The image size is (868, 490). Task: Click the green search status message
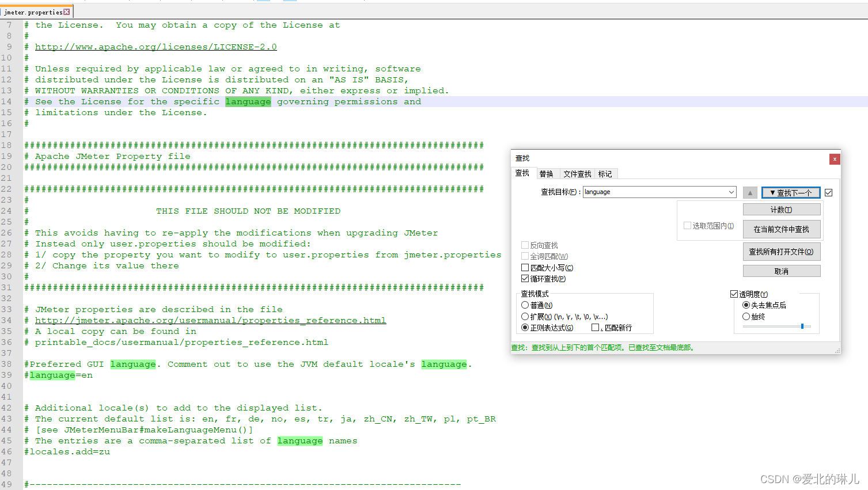[604, 348]
